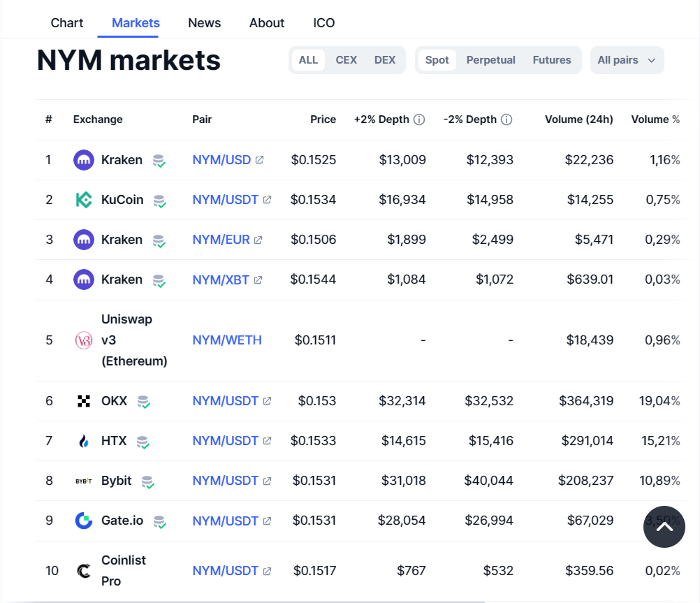Open the Uniswap v3 (Ethereum) exchange name
The height and width of the screenshot is (603, 700).
[134, 340]
